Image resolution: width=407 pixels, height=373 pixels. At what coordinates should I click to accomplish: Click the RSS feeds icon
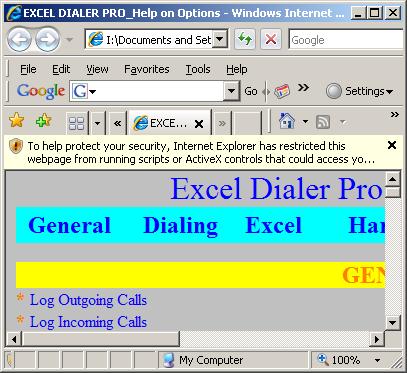(x=323, y=122)
